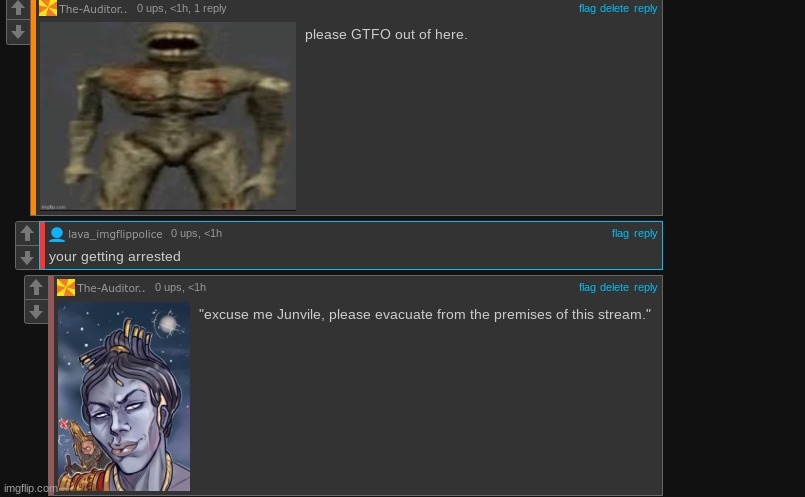Reply to the "excuse me Junvile" comment
The image size is (805, 497).
[645, 287]
